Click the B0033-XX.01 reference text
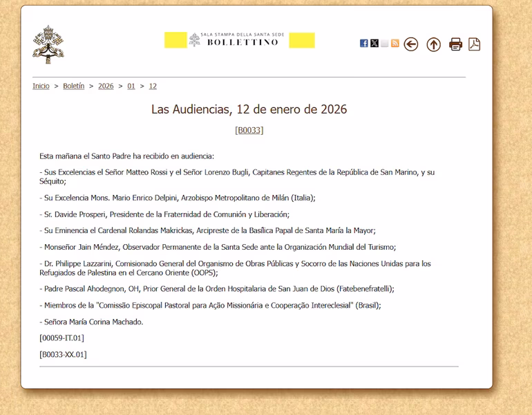 click(x=63, y=355)
